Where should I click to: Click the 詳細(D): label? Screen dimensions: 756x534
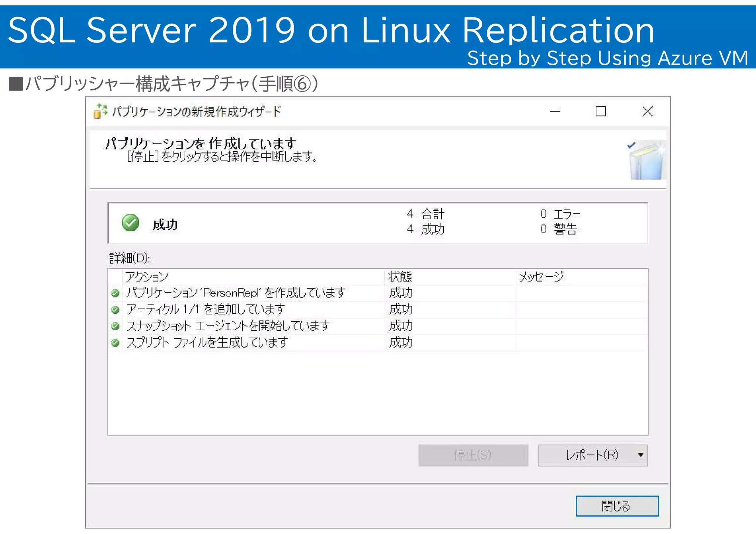pyautogui.click(x=130, y=258)
